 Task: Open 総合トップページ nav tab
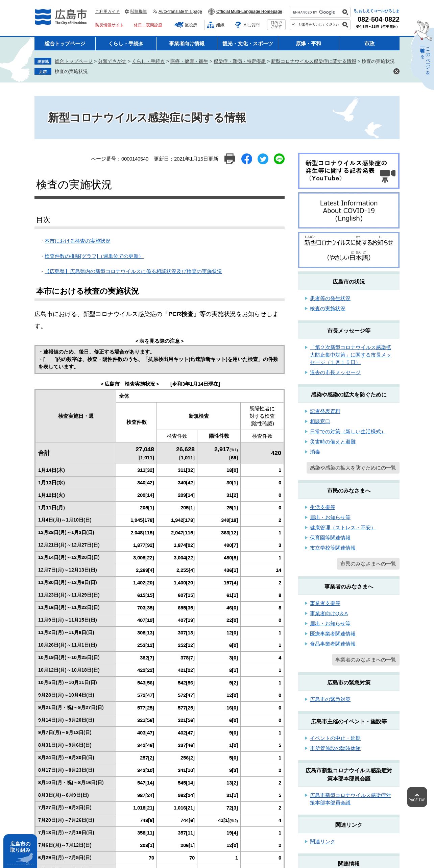(65, 44)
